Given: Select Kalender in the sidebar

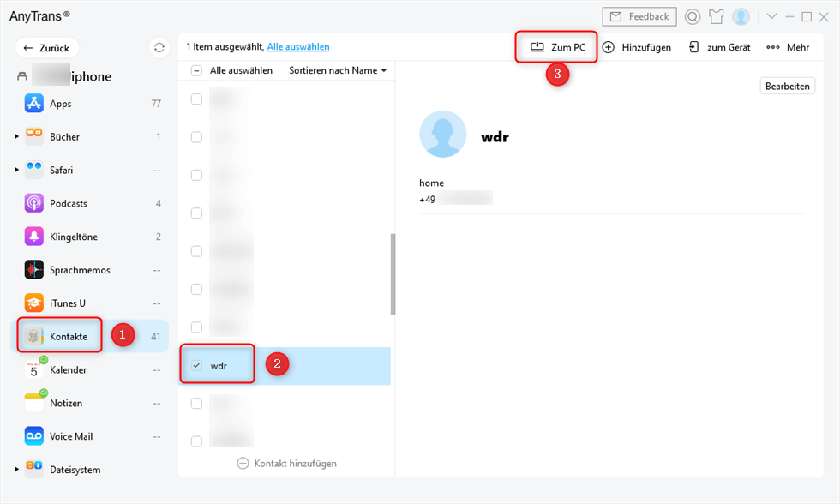Looking at the screenshot, I should pyautogui.click(x=89, y=370).
